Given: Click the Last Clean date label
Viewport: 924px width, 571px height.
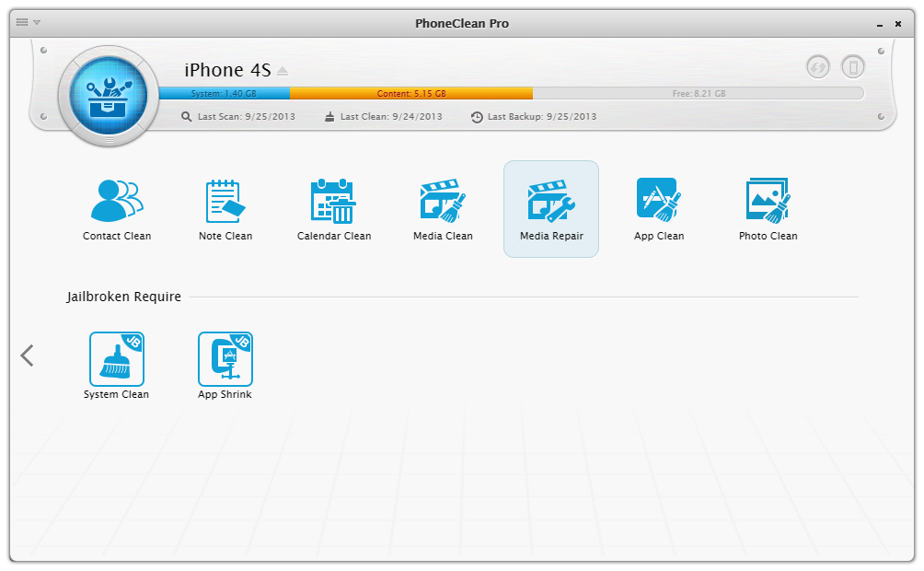Looking at the screenshot, I should [384, 117].
